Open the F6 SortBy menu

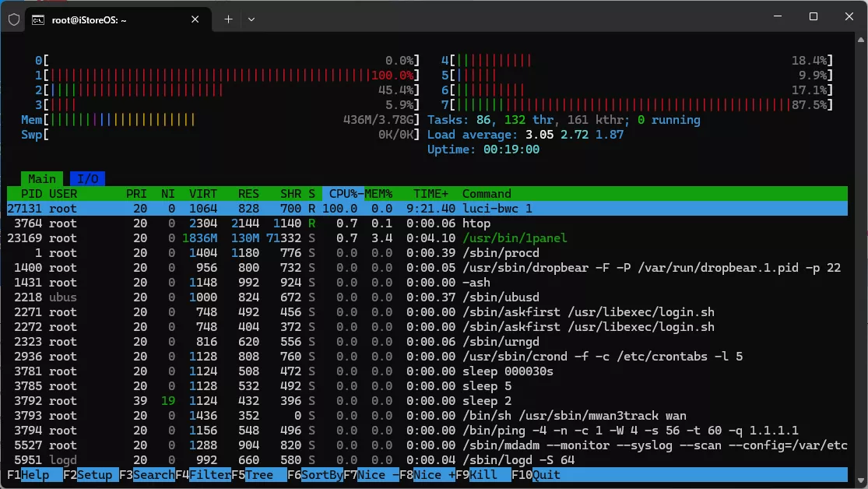[321, 475]
